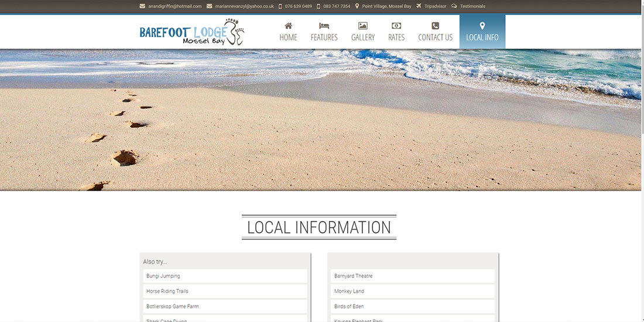Click phone icon beside 083 747 7354
The image size is (644, 322).
click(x=318, y=6)
